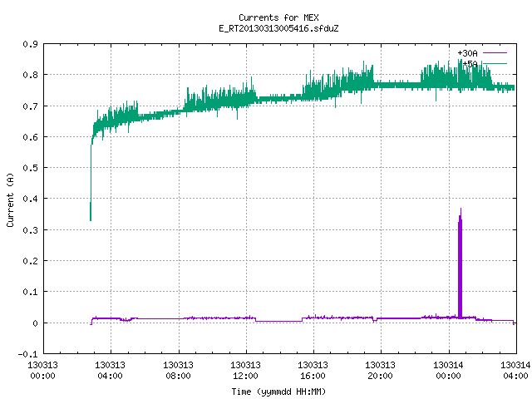The width and height of the screenshot is (532, 399).
Task: Click the 130313 08:00 x-axis tick label
Action: pos(178,371)
